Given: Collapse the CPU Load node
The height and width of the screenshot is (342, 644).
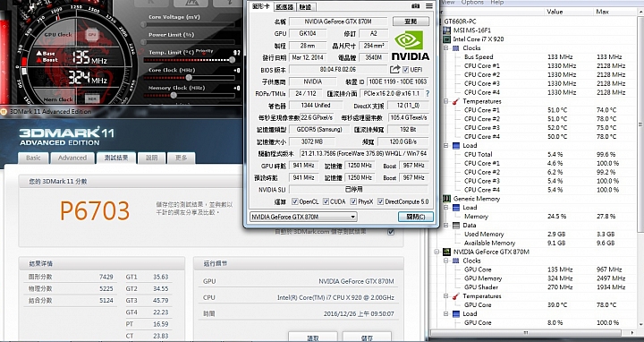Looking at the screenshot, I should coord(446,146).
